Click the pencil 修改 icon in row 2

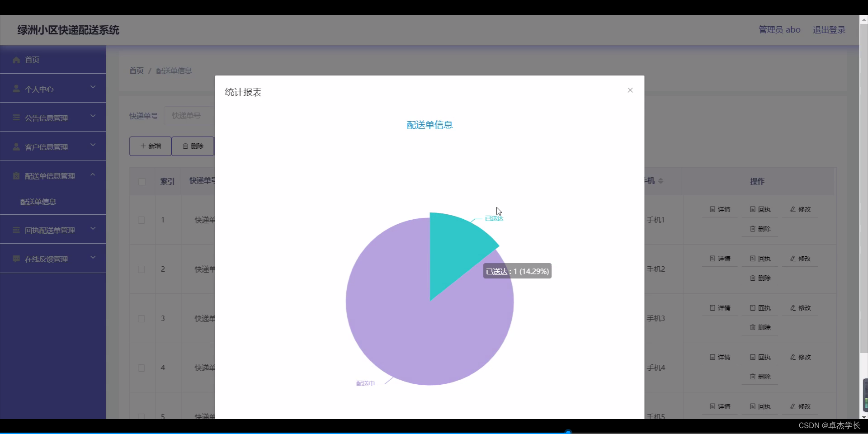[793, 259]
